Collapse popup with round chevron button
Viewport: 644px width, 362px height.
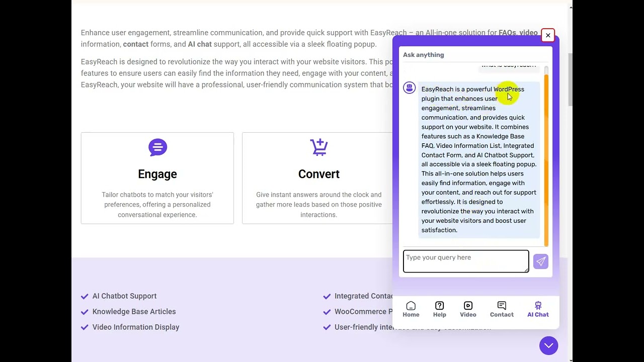point(548,345)
